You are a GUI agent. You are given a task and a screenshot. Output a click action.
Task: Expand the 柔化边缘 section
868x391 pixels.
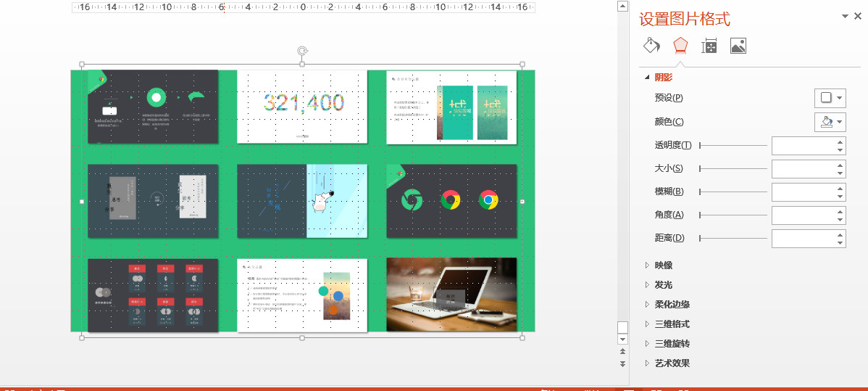(x=672, y=305)
